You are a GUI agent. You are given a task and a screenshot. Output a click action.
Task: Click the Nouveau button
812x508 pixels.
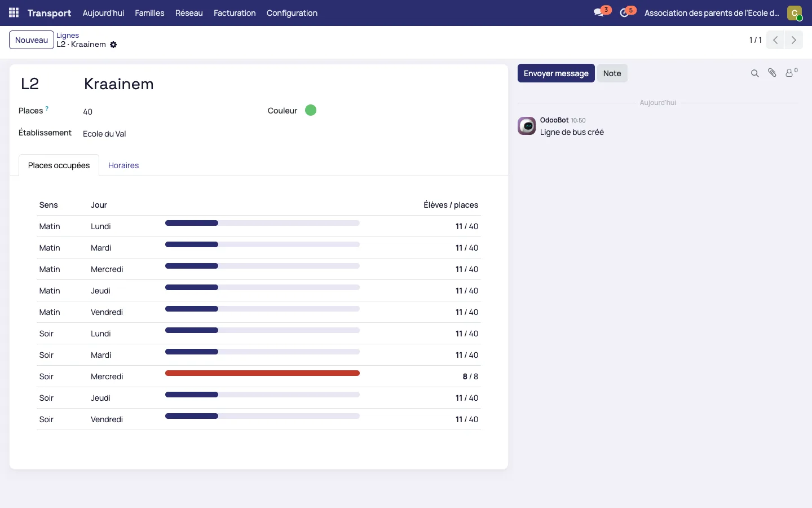click(32, 40)
